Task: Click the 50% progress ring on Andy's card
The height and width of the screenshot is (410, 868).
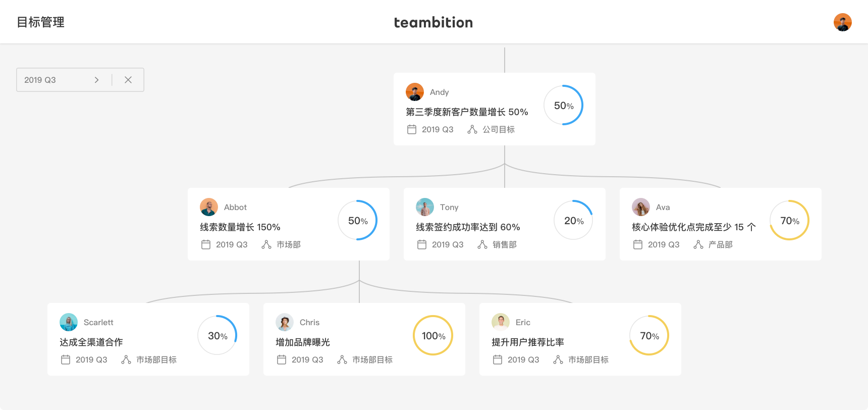Action: click(564, 105)
